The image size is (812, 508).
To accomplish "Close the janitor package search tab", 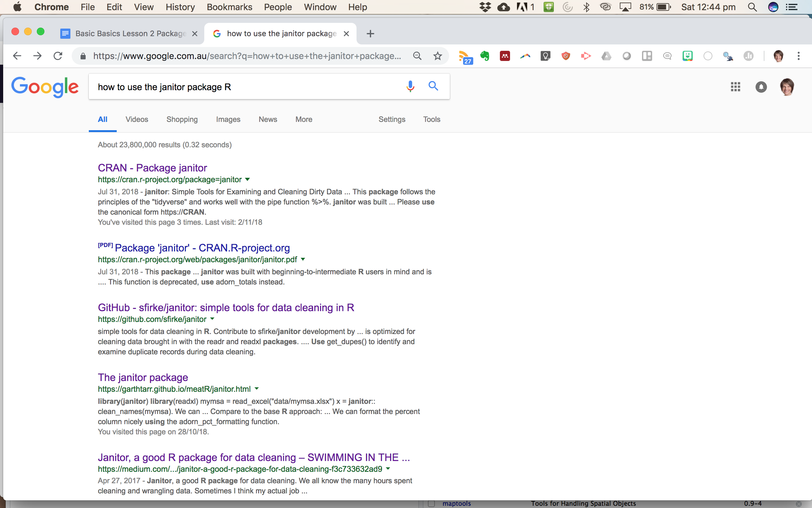I will (347, 34).
